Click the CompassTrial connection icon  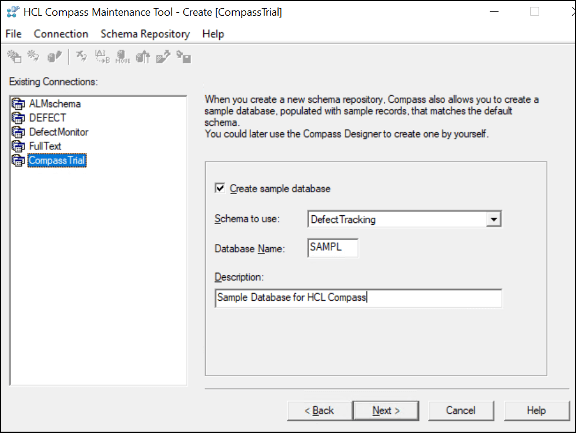[x=18, y=160]
